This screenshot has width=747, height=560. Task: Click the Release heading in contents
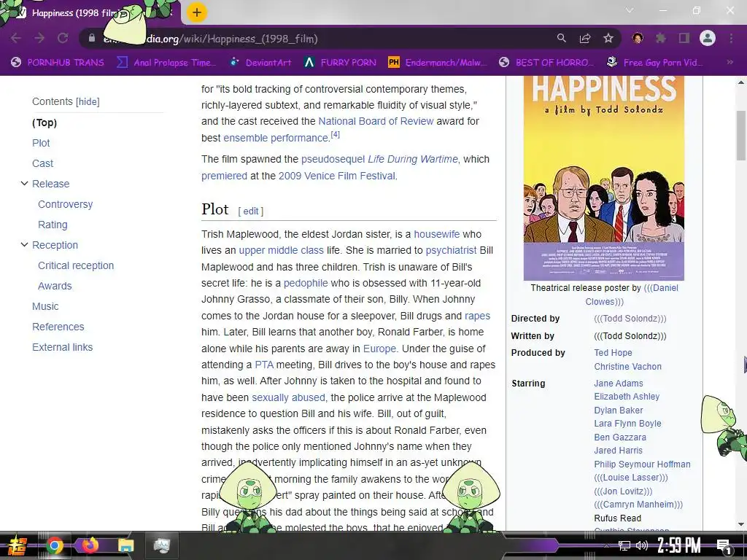tap(50, 184)
